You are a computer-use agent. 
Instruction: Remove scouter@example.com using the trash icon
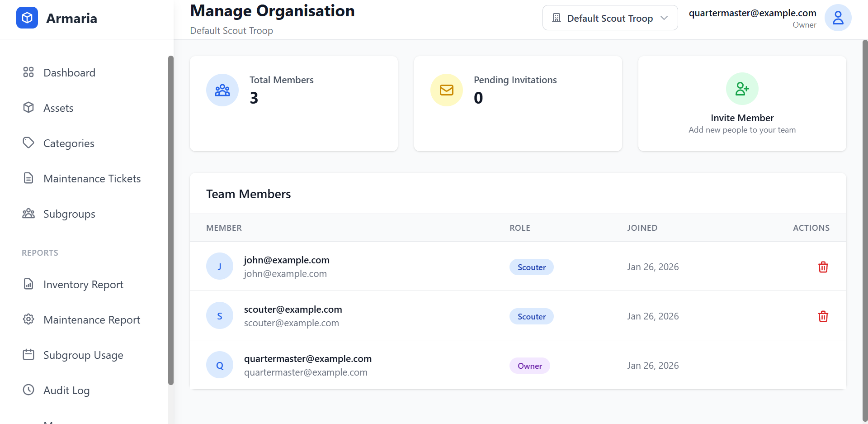823,316
